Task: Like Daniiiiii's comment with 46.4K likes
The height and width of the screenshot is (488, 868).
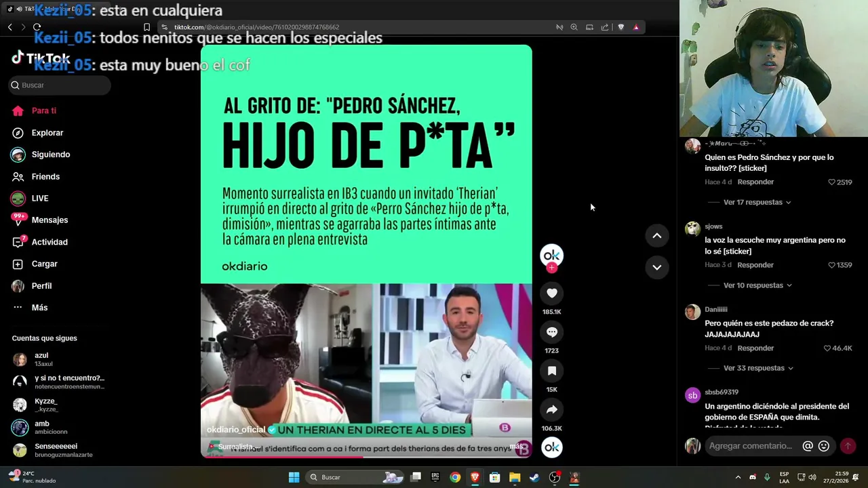Action: tap(827, 348)
